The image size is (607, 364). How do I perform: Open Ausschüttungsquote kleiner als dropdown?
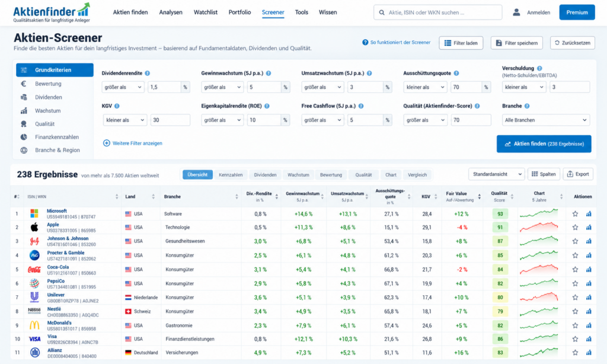point(425,87)
